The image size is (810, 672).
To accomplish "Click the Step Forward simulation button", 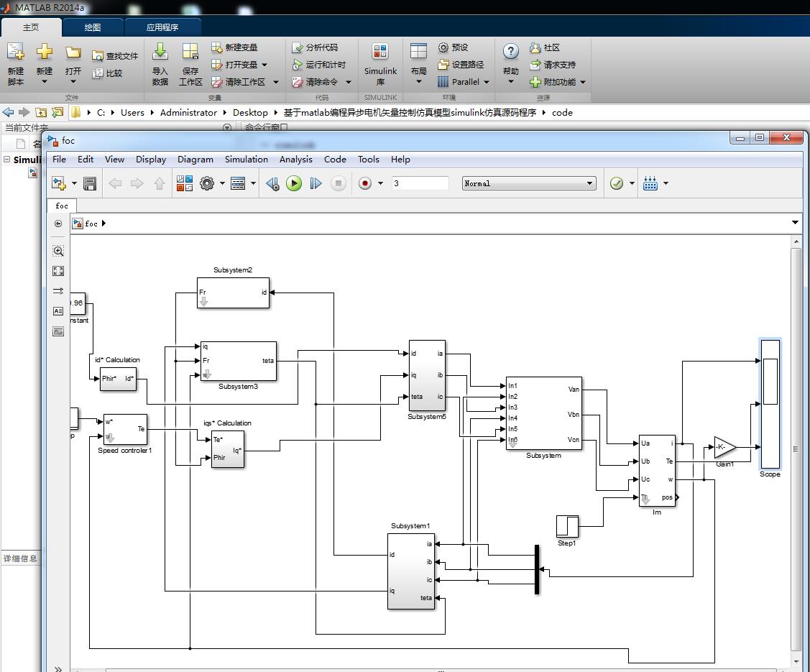I will pos(316,183).
